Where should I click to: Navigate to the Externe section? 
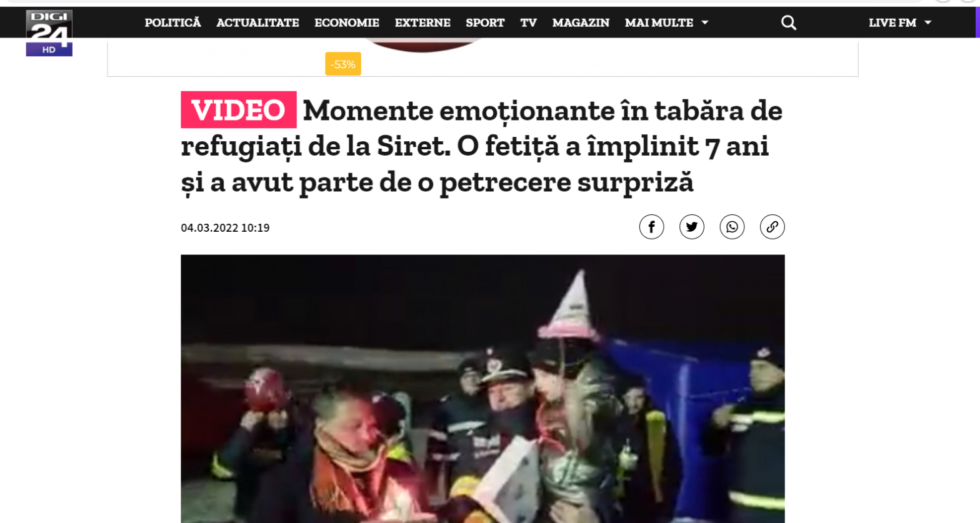coord(422,22)
